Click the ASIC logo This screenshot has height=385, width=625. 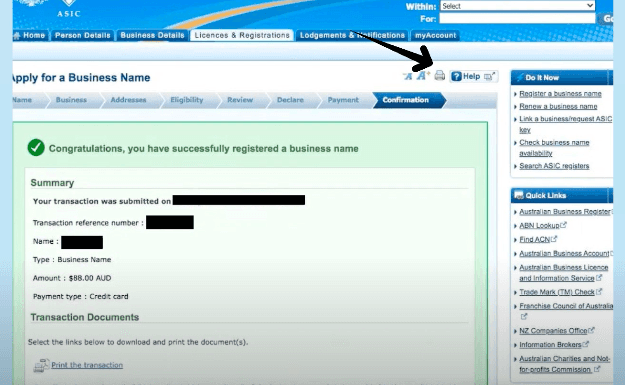click(69, 8)
